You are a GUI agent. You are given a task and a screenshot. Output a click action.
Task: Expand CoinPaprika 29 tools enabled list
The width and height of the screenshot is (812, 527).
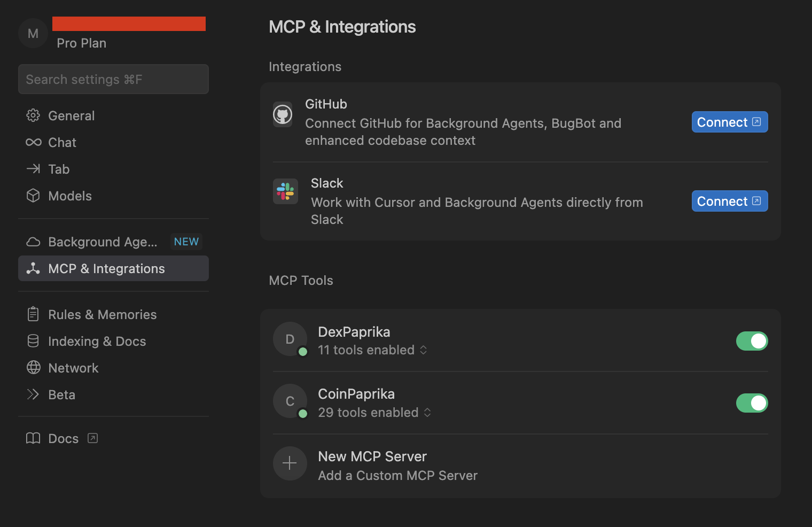point(374,413)
